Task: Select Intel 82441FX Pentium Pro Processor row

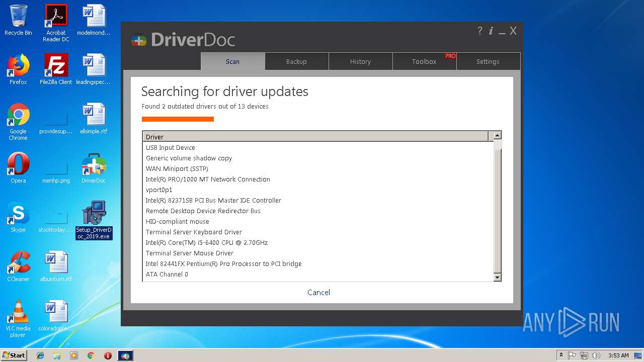Action: [317, 263]
